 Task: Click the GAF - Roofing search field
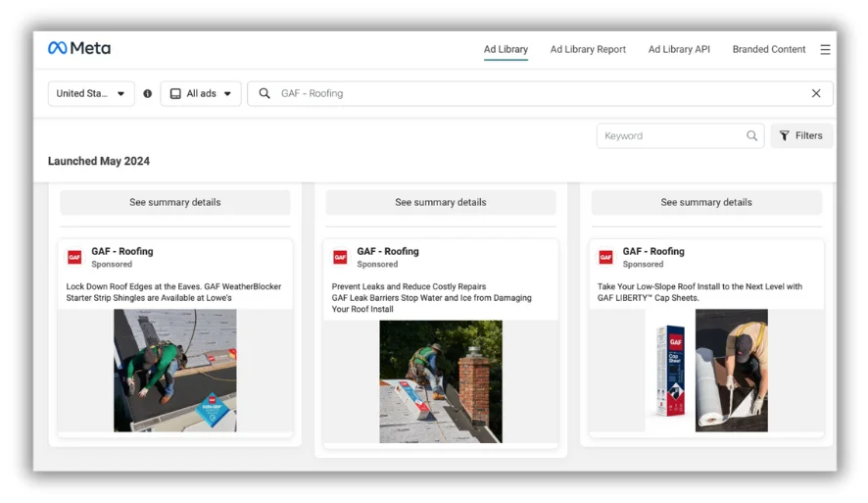tap(540, 93)
